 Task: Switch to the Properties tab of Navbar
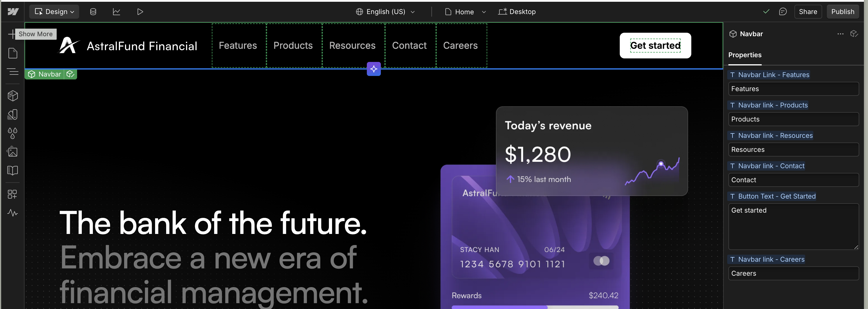click(745, 55)
